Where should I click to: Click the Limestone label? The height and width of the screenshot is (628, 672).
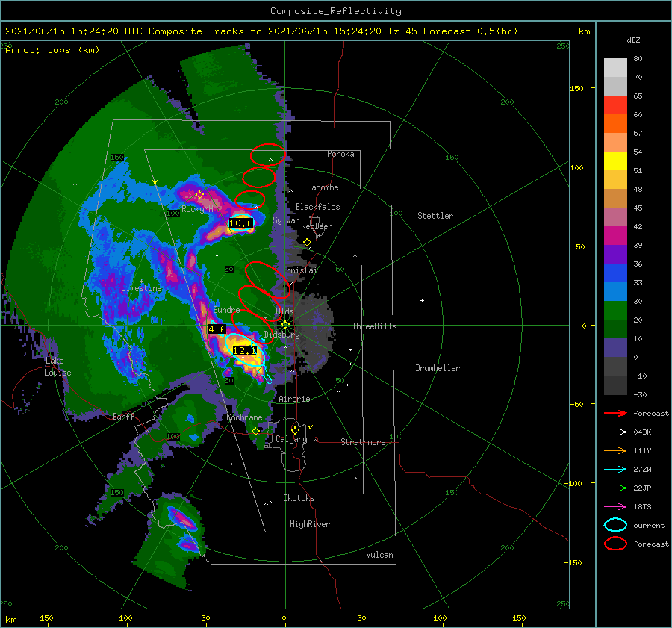click(141, 288)
